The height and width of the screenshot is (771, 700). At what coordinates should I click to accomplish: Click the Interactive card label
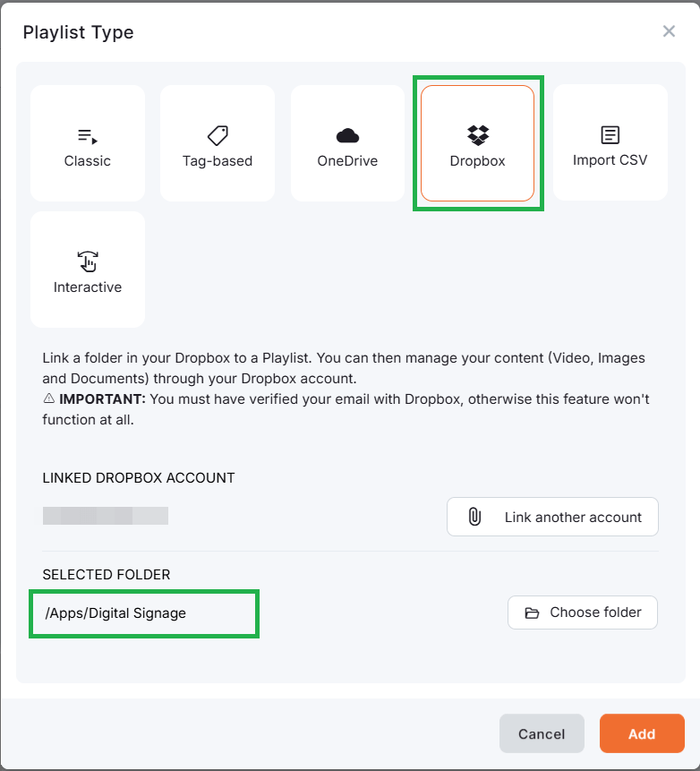[x=87, y=287]
